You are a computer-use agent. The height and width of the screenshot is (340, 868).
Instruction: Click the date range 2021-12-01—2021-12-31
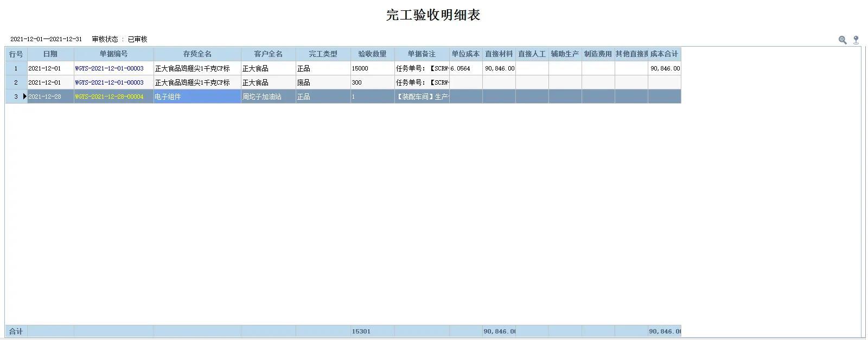tap(46, 40)
